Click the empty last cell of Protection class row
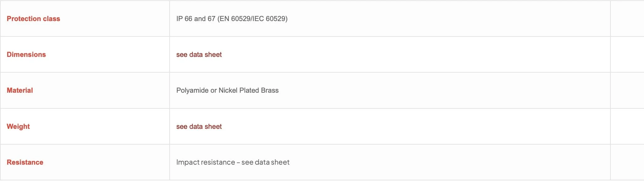Image resolution: width=644 pixels, height=181 pixels. [x=627, y=19]
